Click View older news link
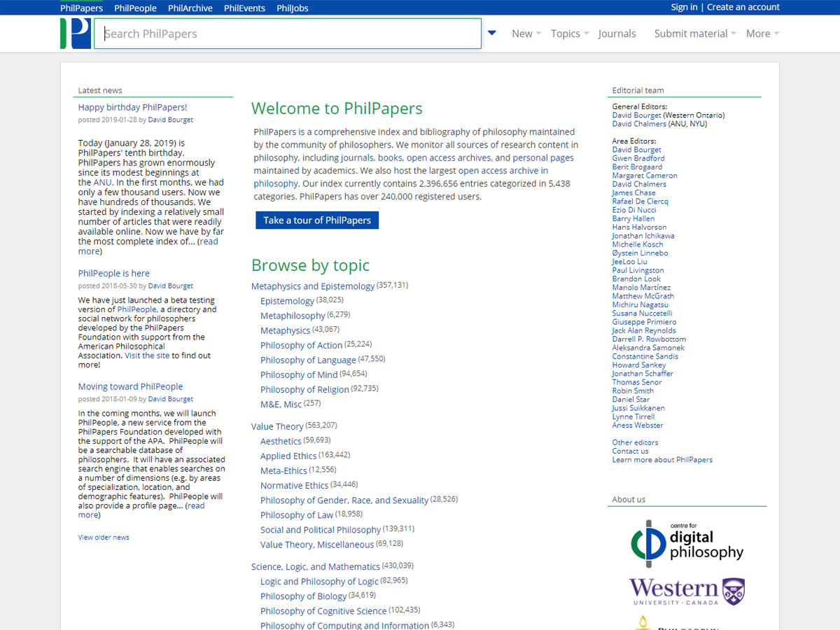This screenshot has height=630, width=840. 104,538
